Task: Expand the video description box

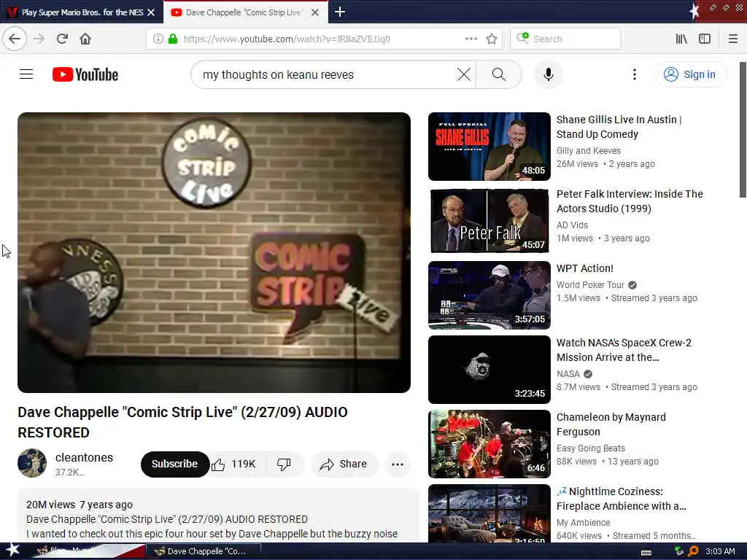Action: click(x=218, y=517)
